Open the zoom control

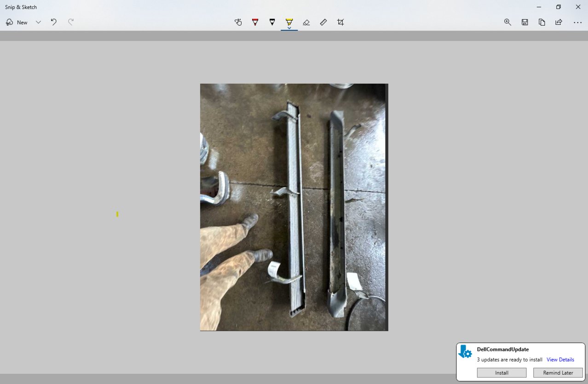(507, 22)
